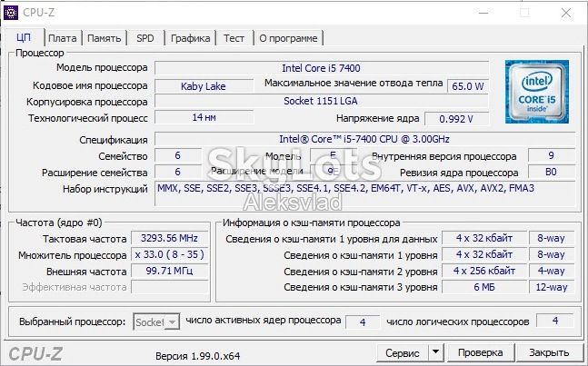Minimize the CPU-Z window
588x366 pixels.
pyautogui.click(x=483, y=13)
